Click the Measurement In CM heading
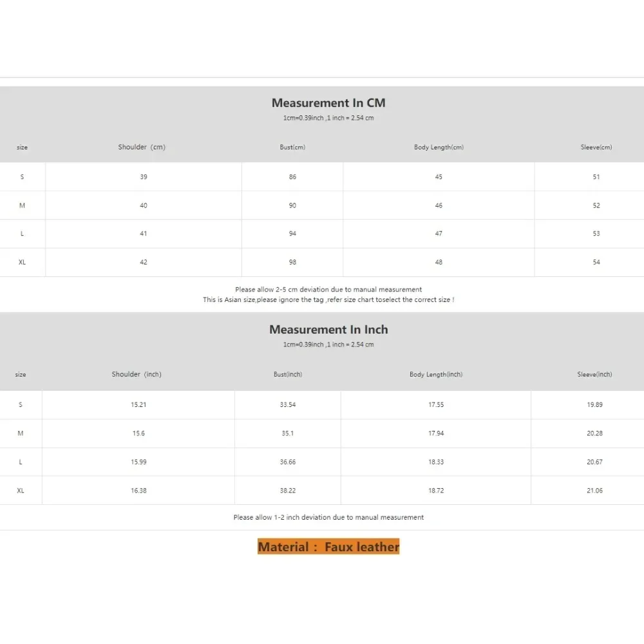This screenshot has height=644, width=644. pyautogui.click(x=328, y=103)
